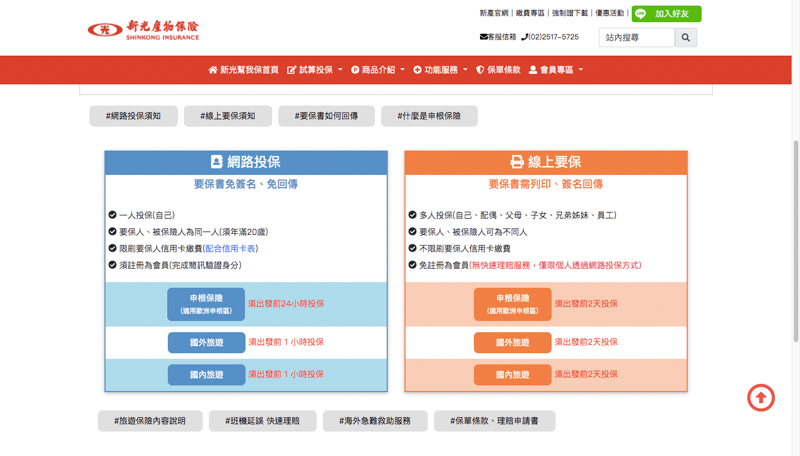This screenshot has width=800, height=456.
Task: Open the 繳費專區 link
Action: tap(530, 13)
